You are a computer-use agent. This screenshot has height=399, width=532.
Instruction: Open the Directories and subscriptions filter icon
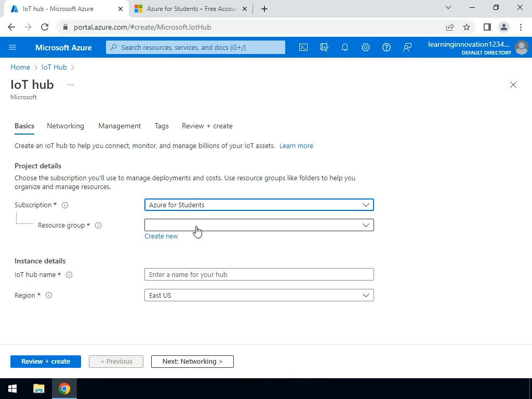pos(324,47)
